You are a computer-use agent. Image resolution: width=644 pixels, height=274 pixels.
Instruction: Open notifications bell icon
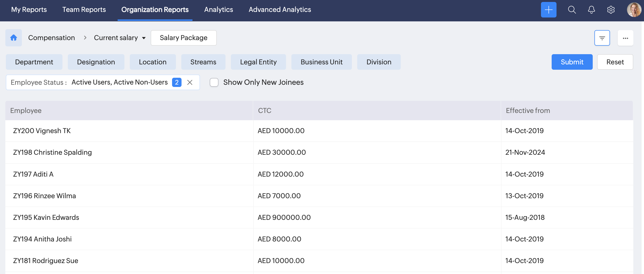coord(591,10)
